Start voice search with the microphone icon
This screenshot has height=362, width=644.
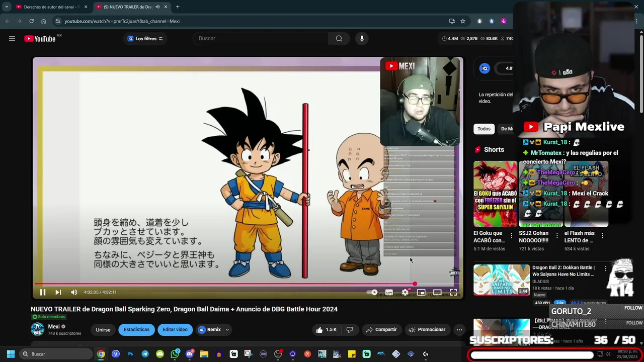361,39
